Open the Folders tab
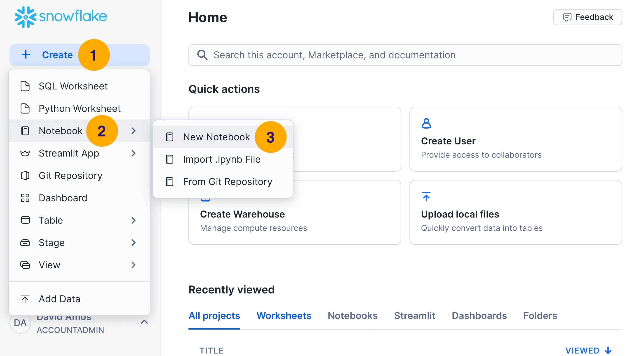This screenshot has height=356, width=644. click(x=540, y=316)
